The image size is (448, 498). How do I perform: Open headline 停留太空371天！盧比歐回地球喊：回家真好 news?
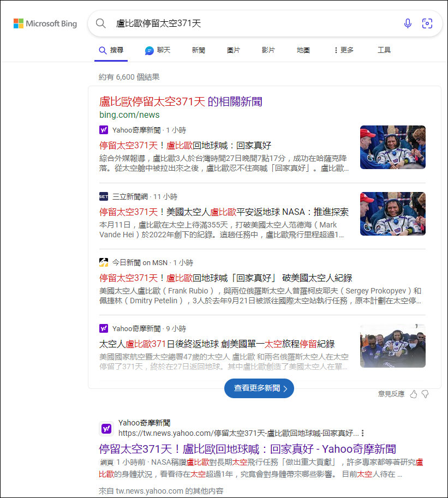coord(185,146)
